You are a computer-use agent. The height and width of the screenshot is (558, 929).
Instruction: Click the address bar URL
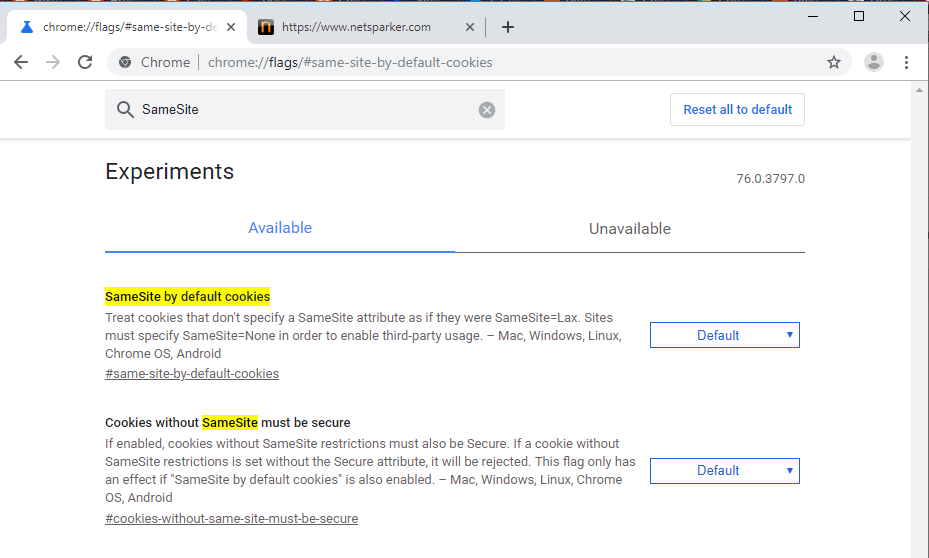pos(350,62)
